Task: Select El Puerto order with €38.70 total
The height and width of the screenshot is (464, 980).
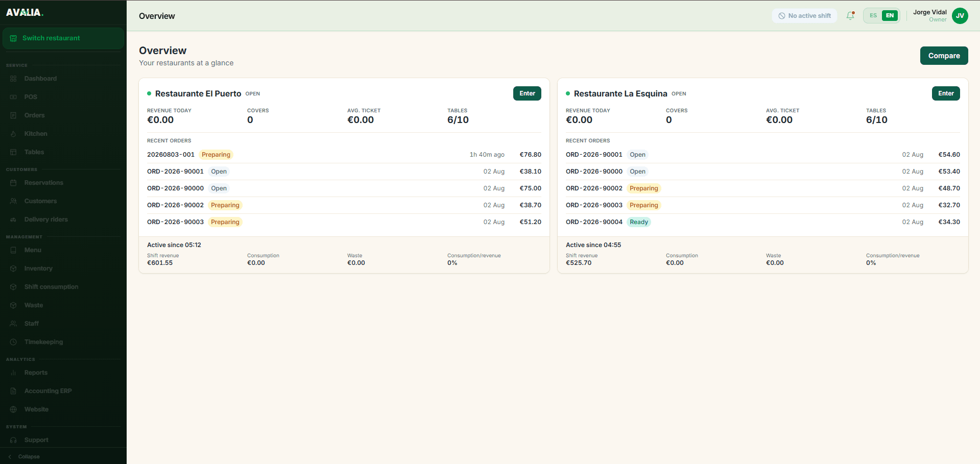Action: pyautogui.click(x=344, y=205)
